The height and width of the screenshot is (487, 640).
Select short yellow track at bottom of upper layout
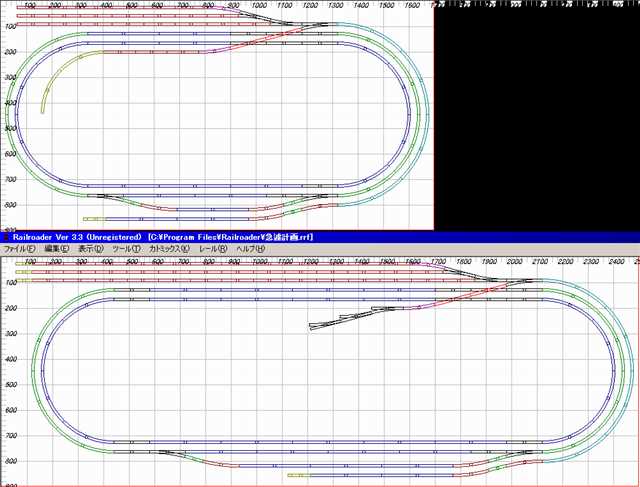point(93,218)
